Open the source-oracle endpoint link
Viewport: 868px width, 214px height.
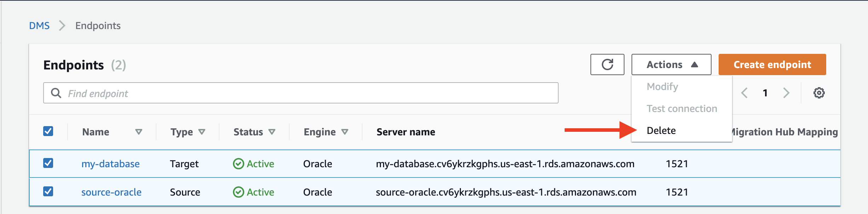click(112, 192)
